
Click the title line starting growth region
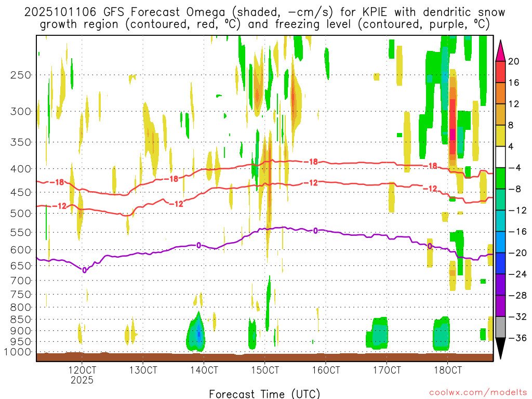(x=264, y=24)
